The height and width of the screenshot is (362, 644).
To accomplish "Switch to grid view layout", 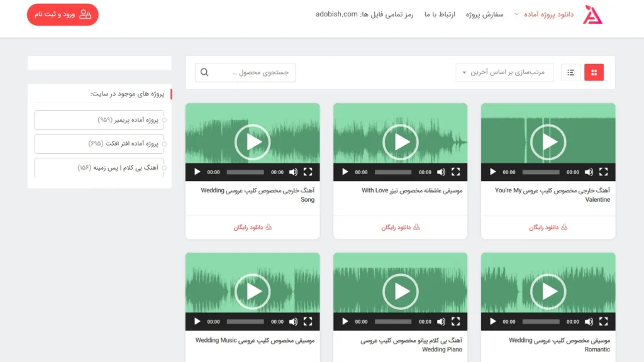I will pyautogui.click(x=594, y=72).
